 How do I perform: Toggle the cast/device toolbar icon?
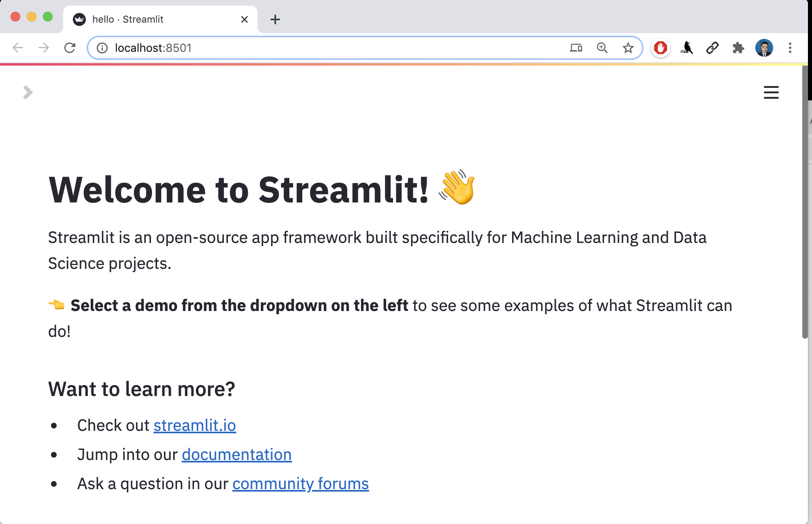(x=576, y=48)
